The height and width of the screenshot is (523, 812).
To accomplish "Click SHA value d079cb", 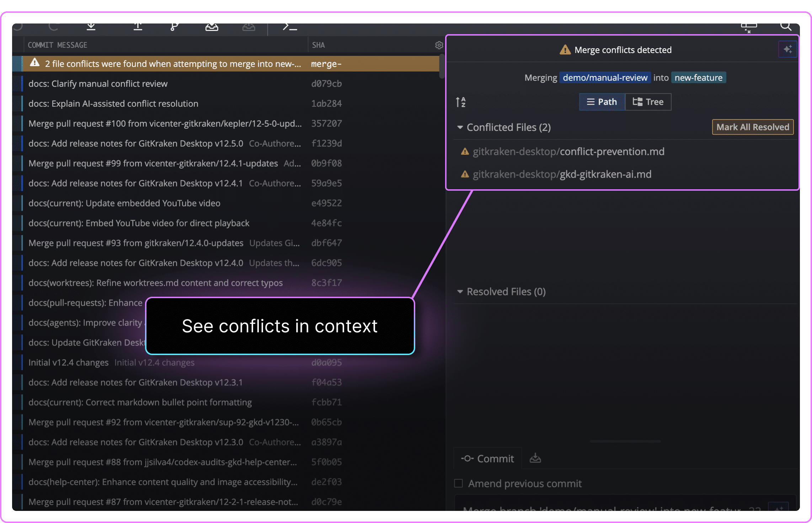I will point(326,84).
